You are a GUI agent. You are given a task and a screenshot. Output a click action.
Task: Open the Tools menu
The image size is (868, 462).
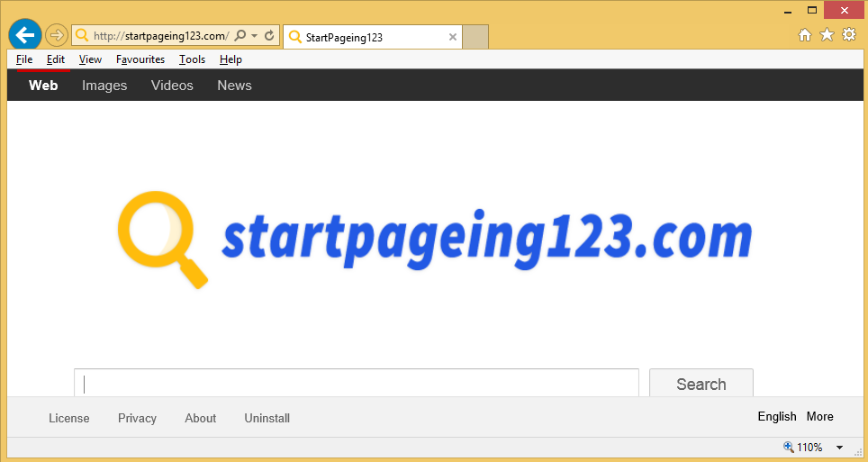coord(192,59)
